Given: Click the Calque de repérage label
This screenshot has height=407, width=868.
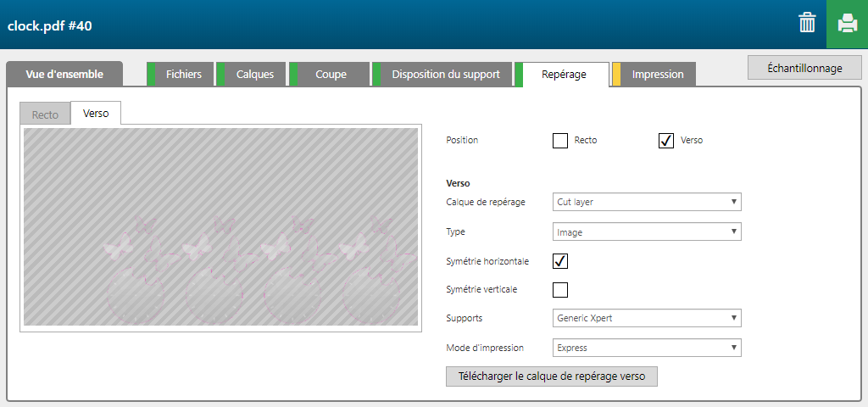Looking at the screenshot, I should coord(486,202).
